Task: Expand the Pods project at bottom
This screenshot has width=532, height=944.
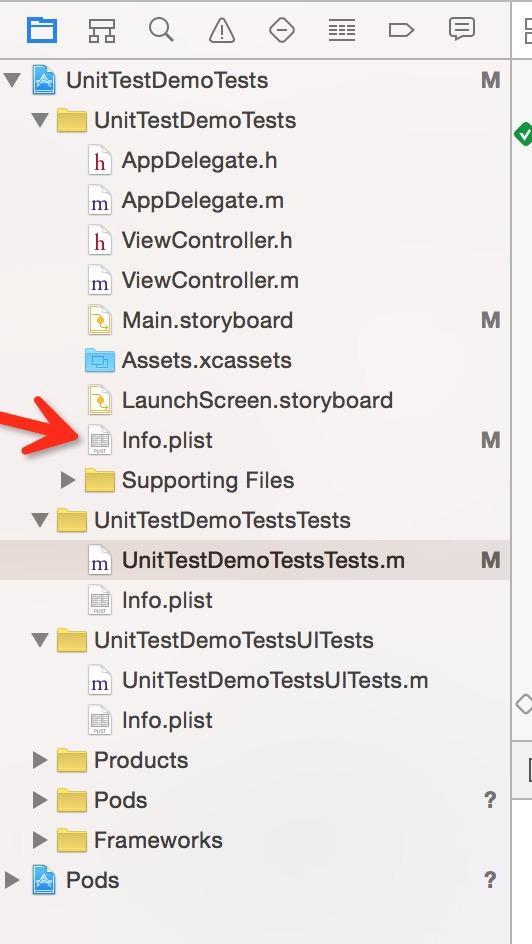Action: (11, 880)
